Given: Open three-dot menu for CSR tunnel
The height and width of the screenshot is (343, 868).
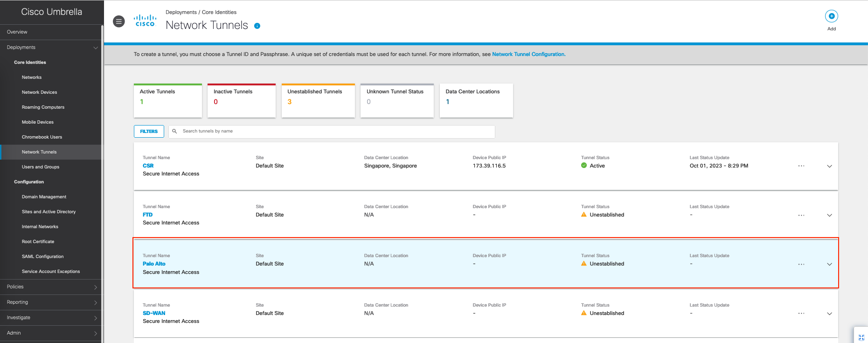Looking at the screenshot, I should 801,166.
